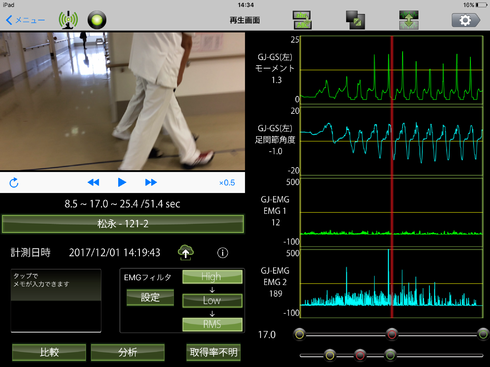Open settings gear icon
This screenshot has width=490, height=367.
(x=466, y=20)
